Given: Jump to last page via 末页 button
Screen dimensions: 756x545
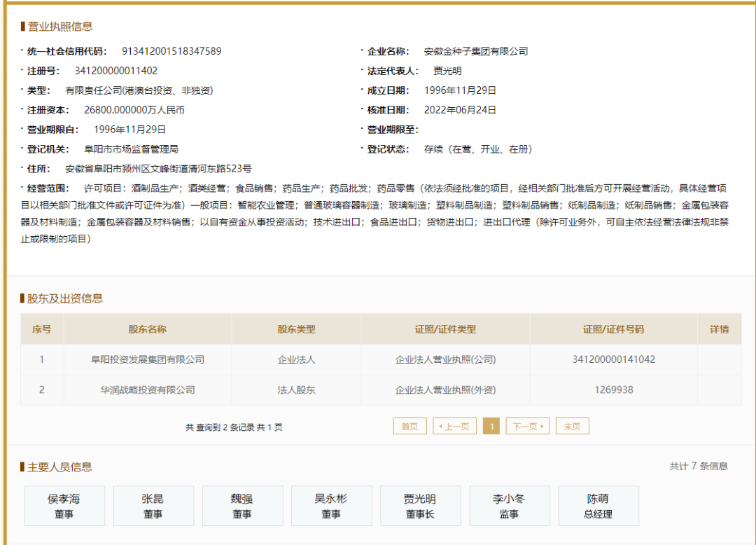Looking at the screenshot, I should [573, 427].
